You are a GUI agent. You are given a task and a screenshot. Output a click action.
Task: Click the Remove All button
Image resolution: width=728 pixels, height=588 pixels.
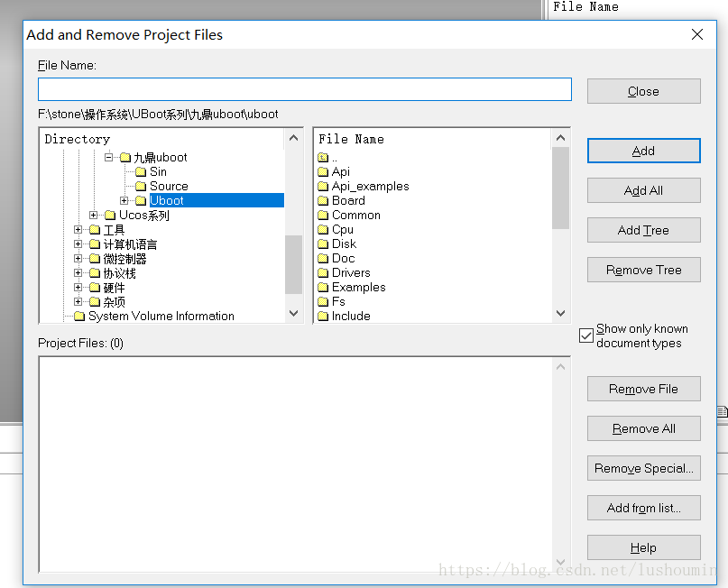(x=643, y=428)
